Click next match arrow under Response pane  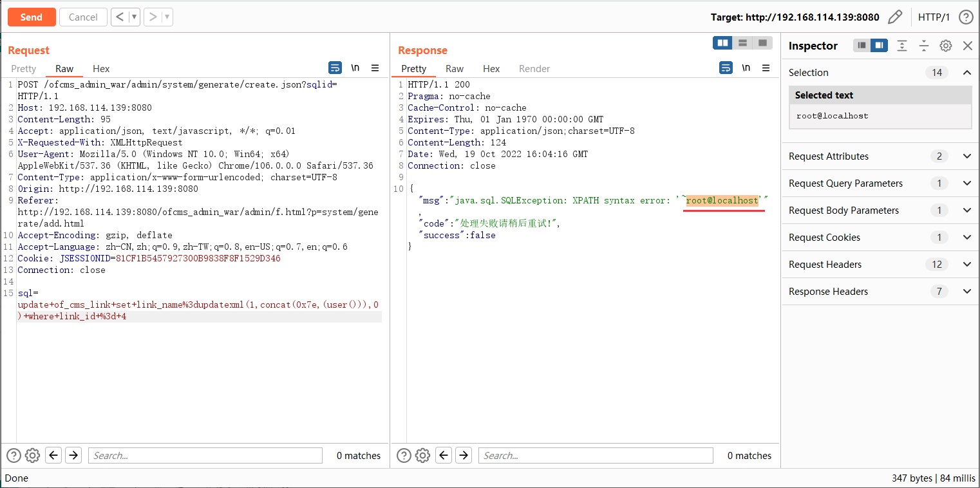point(464,456)
